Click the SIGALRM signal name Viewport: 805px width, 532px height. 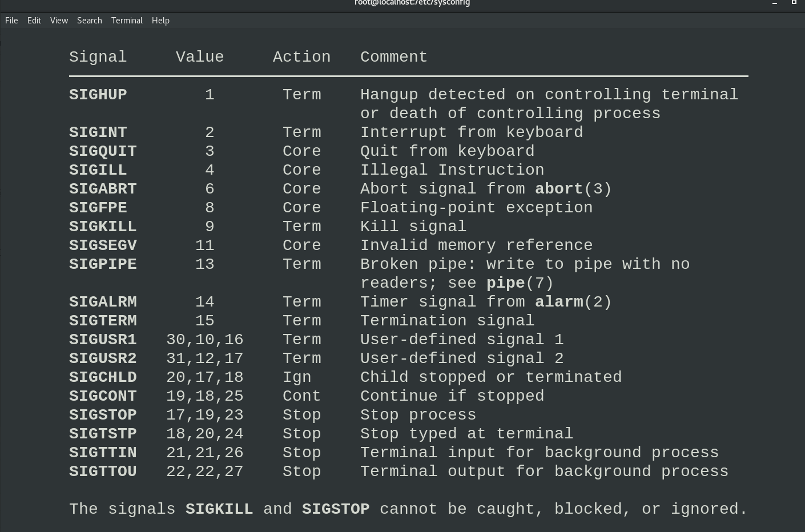(x=103, y=302)
